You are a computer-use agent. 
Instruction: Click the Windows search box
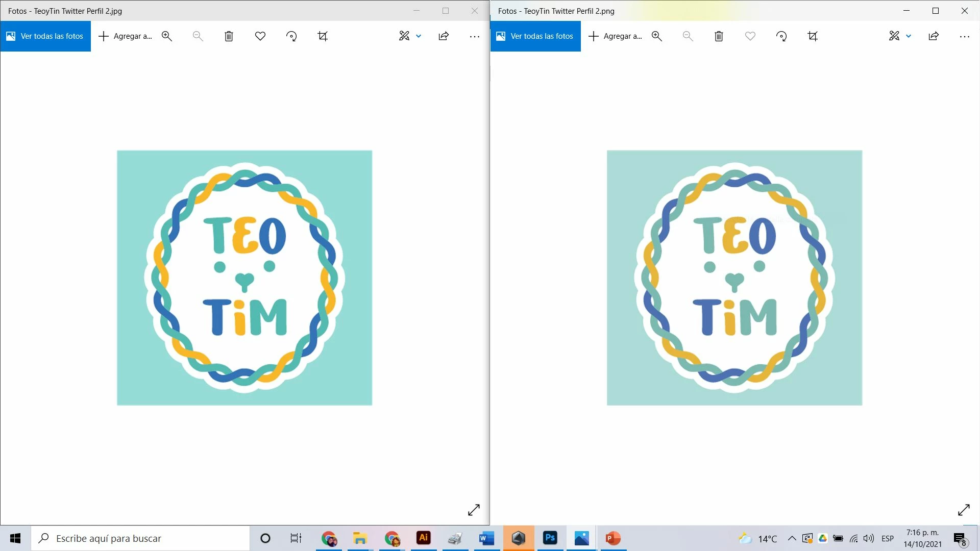pos(140,538)
